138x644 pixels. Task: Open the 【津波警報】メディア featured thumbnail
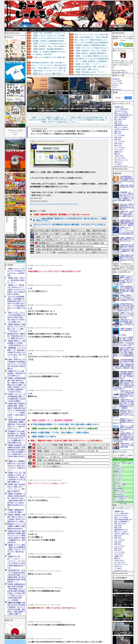coord(79,86)
